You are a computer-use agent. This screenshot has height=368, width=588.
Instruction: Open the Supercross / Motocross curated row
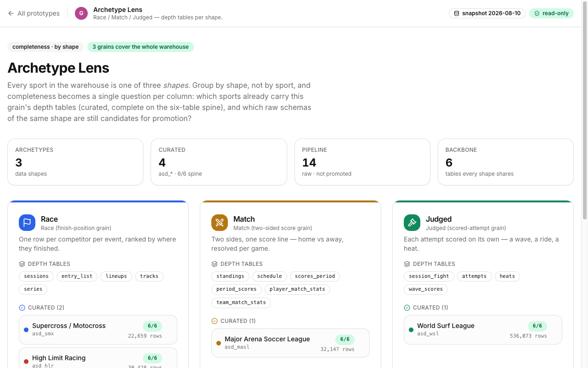98,330
